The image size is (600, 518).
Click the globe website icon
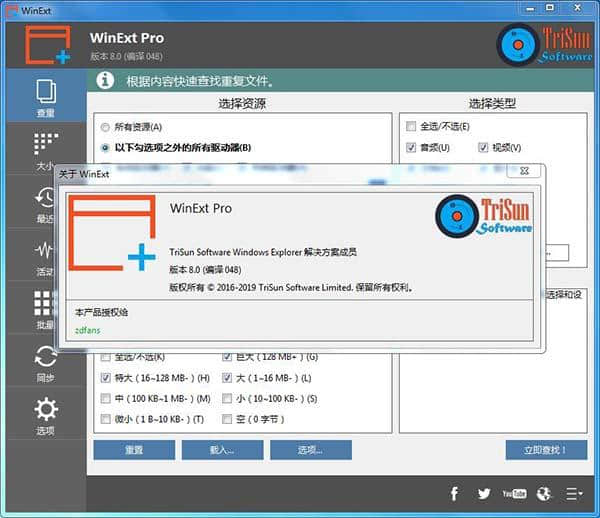tap(544, 493)
